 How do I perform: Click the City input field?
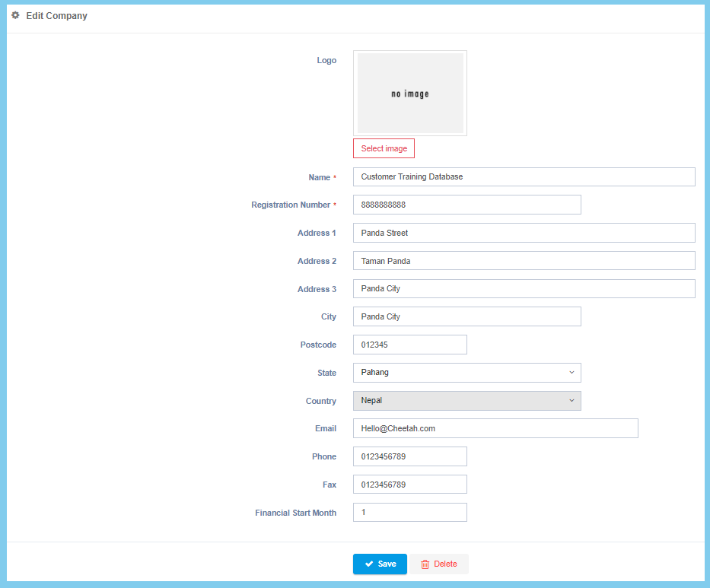pos(466,316)
